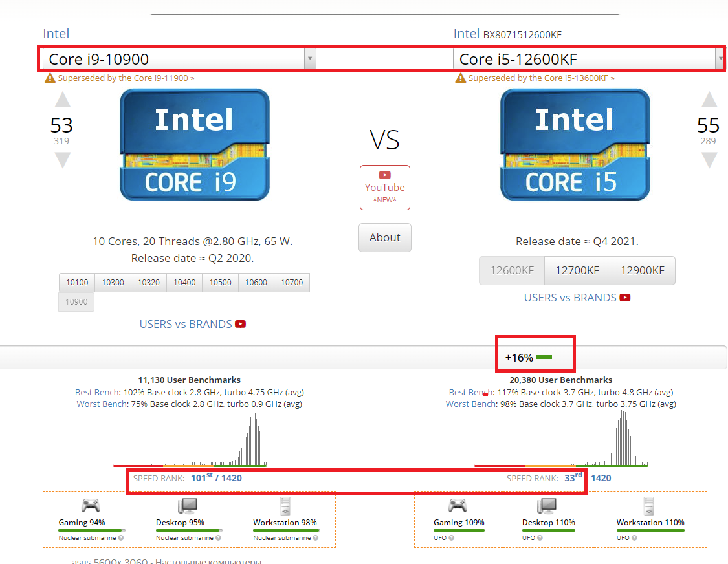Click help icon next to Workstation Nuclear submarine

pos(316,538)
